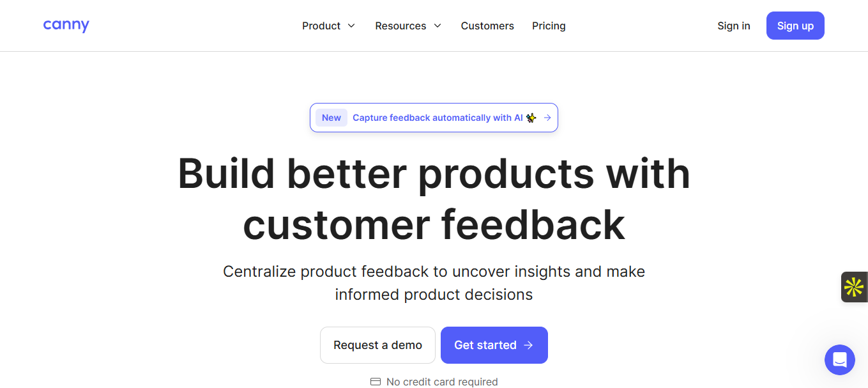Expand the chevron beside Resources
This screenshot has height=388, width=868.
click(438, 26)
